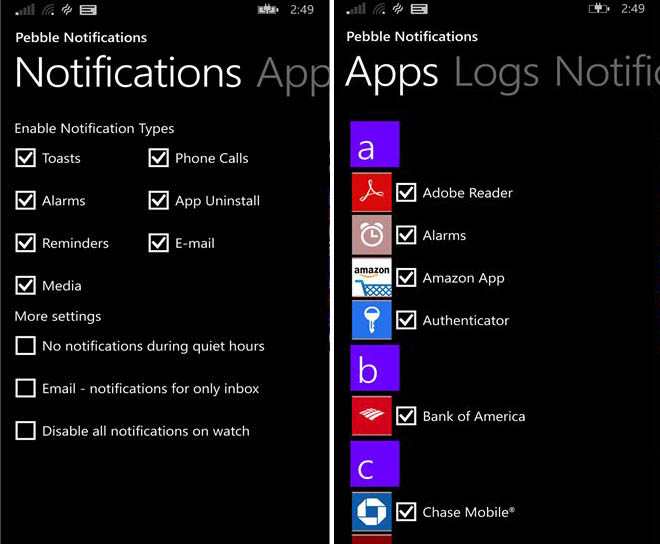Tap the Bank of America flag icon

tap(372, 416)
